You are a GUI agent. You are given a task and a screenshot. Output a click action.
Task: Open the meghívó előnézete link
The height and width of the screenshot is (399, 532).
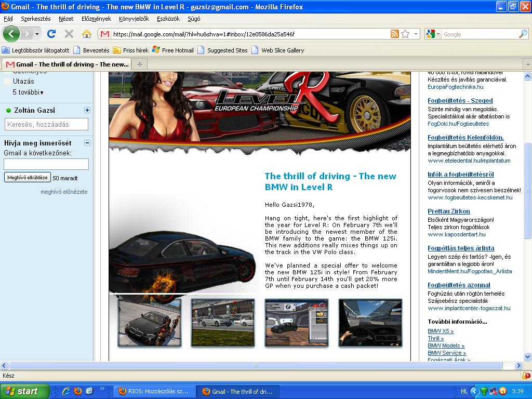click(x=64, y=192)
